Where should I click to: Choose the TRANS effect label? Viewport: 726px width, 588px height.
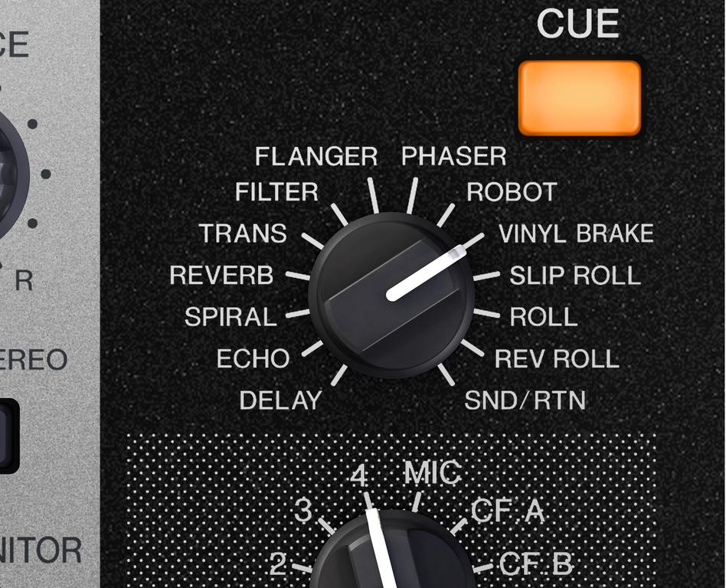tap(243, 234)
